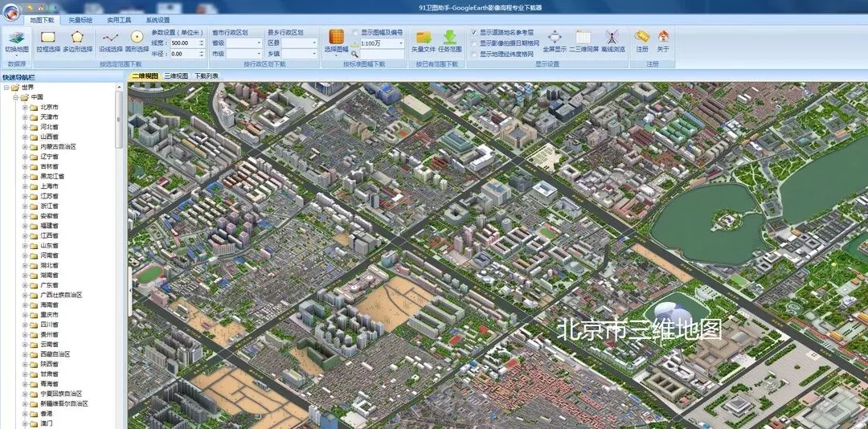Open the 乡镇 township dropdown
Image resolution: width=868 pixels, height=429 pixels.
(x=314, y=54)
